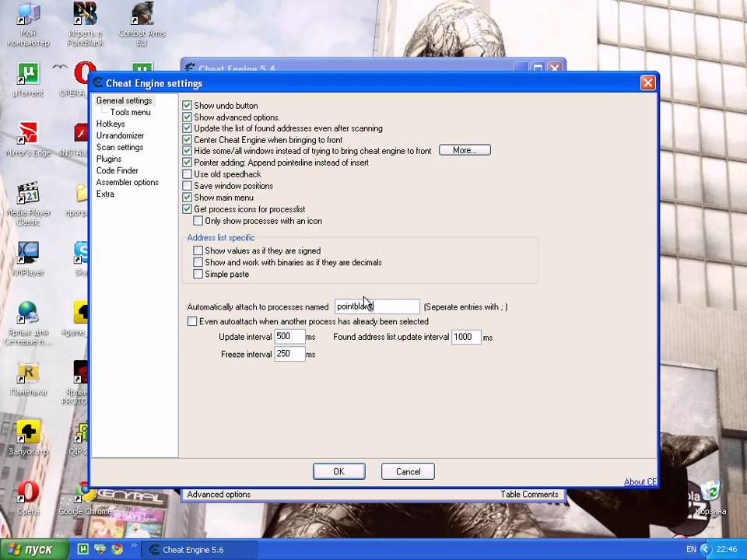Screen dimensions: 747x560
Task: Enable Show values as if they are signed
Action: click(x=198, y=250)
